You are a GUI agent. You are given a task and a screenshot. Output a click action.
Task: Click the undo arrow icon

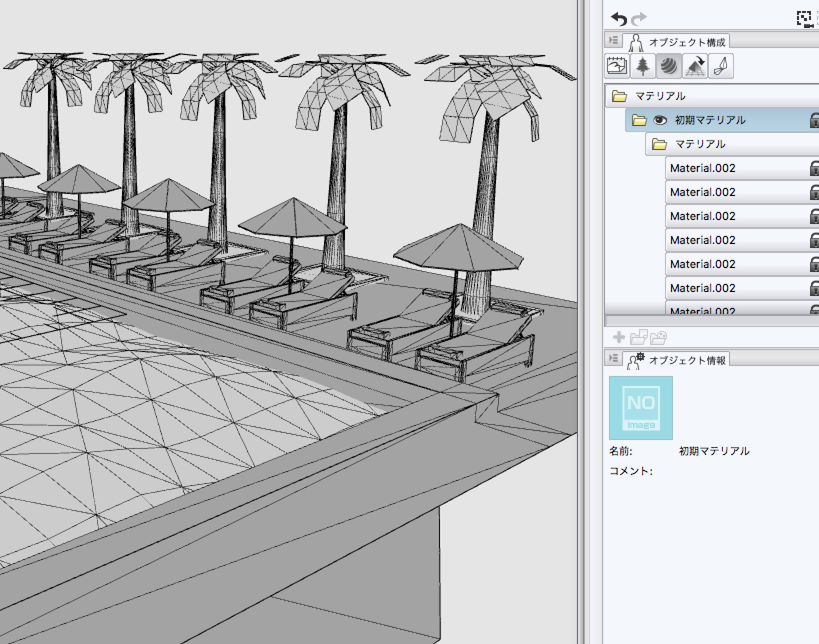[x=619, y=19]
